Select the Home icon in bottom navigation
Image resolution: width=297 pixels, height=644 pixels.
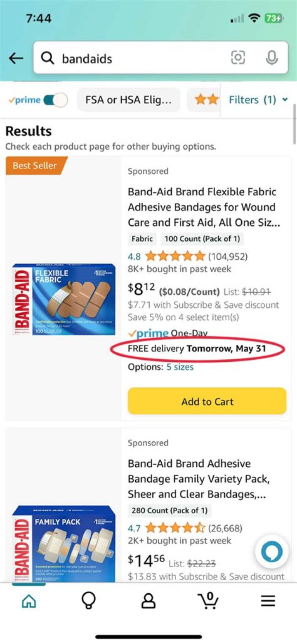(28, 600)
